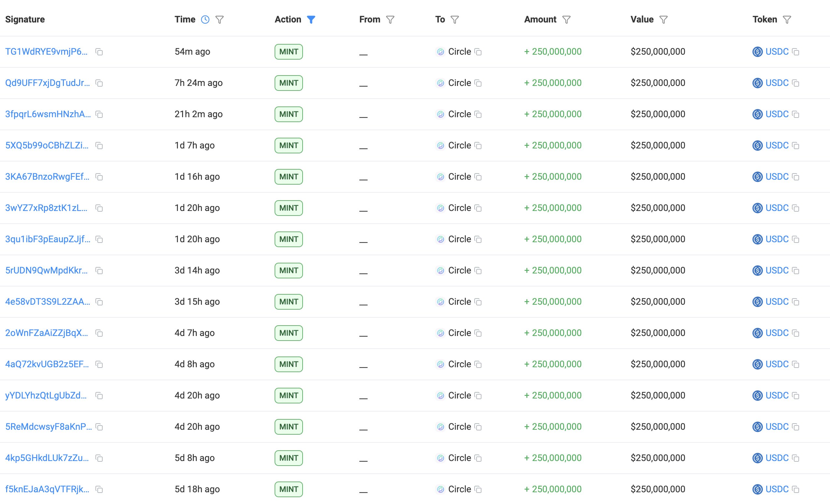Open Circle account in 1d 16h ago row
Viewport: 830px width, 504px height.
tap(459, 177)
